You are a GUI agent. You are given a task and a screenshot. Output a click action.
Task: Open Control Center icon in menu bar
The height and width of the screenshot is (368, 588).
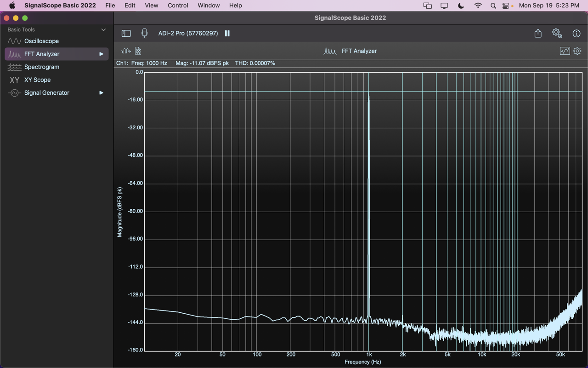506,6
